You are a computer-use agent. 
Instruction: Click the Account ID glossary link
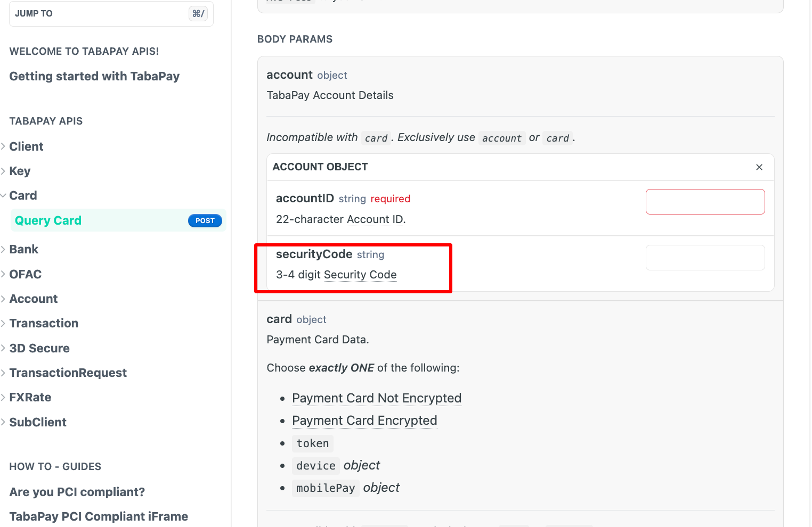[x=375, y=219]
